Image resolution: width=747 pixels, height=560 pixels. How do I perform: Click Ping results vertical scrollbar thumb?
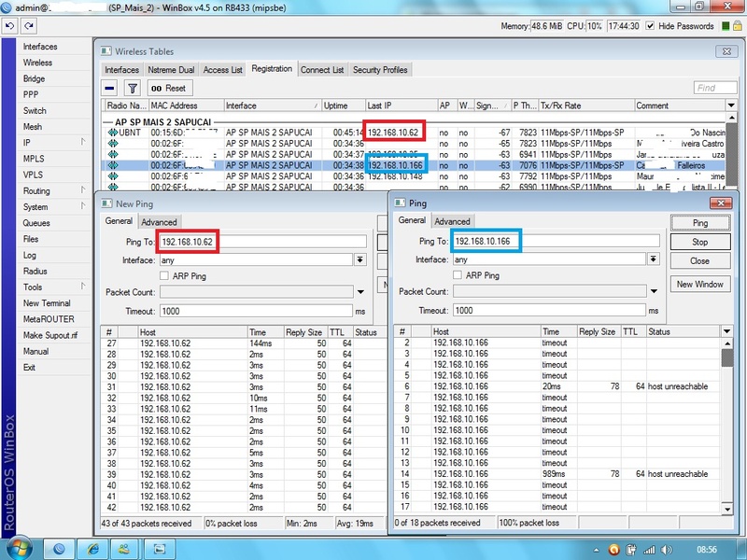coord(727,358)
